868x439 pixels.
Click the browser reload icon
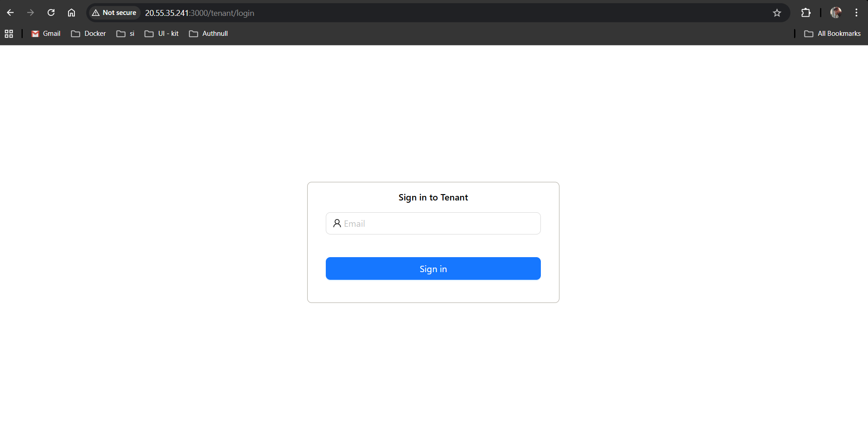point(51,12)
